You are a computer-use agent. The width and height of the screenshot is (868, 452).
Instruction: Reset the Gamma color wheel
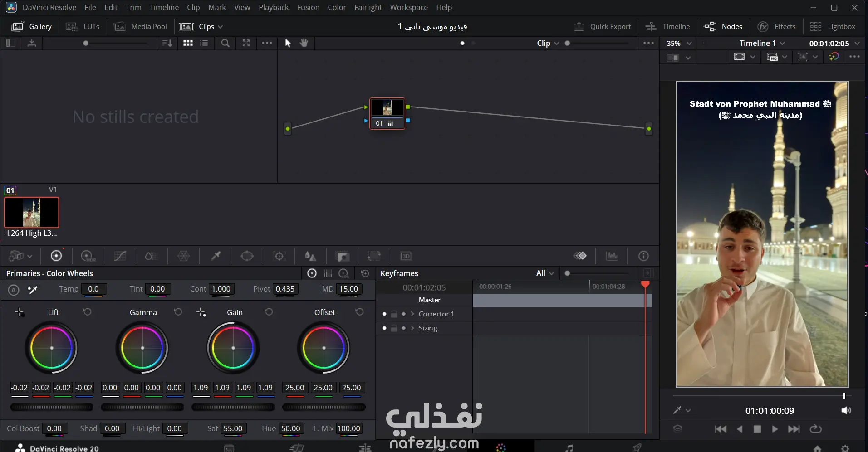178,312
